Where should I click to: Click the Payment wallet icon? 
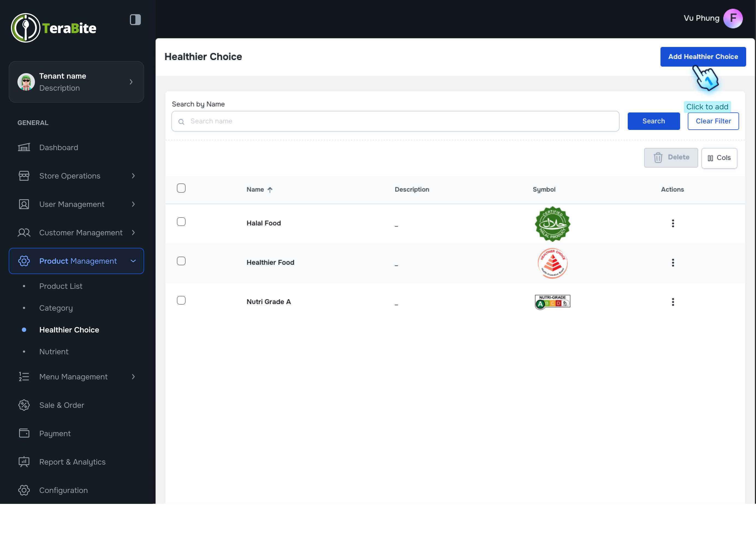click(24, 433)
